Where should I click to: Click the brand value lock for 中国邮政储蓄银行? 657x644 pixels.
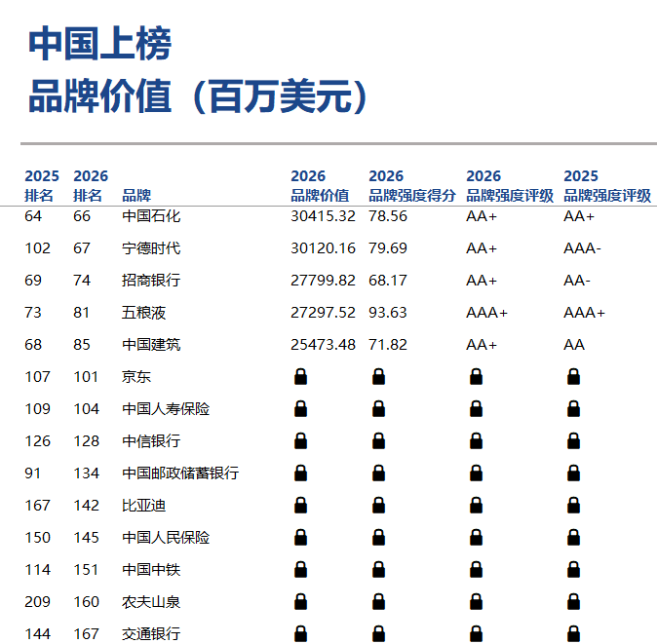click(x=300, y=474)
